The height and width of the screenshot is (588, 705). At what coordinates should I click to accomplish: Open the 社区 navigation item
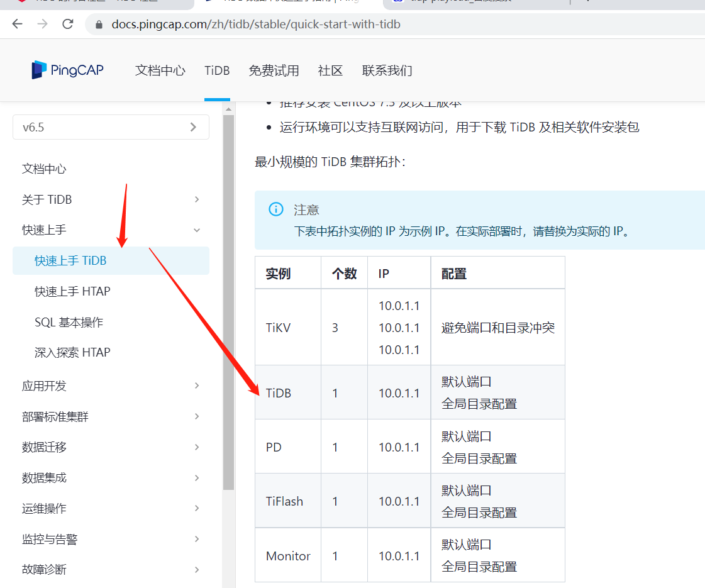click(330, 70)
